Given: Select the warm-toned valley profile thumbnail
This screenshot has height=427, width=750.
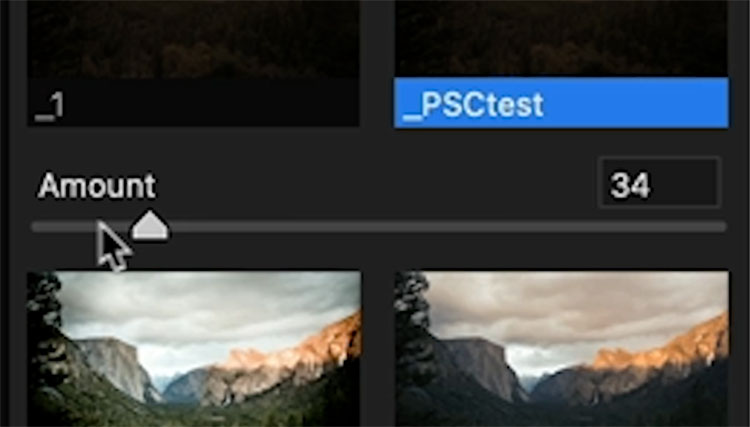Looking at the screenshot, I should pos(562,349).
